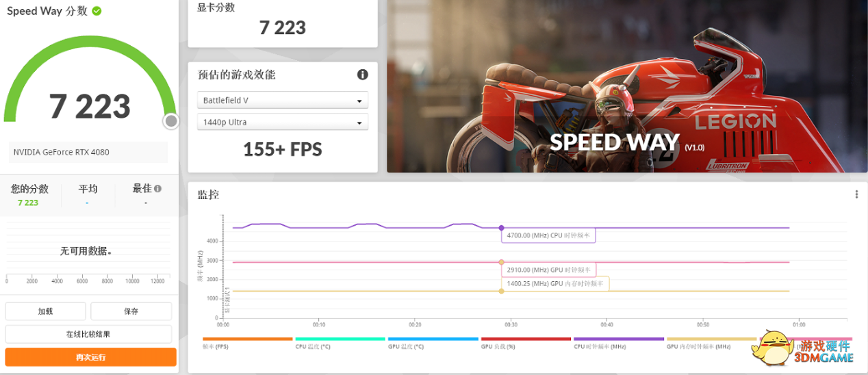The image size is (868, 375).
Task: Click the 155+ FPS estimate text
Action: click(283, 149)
